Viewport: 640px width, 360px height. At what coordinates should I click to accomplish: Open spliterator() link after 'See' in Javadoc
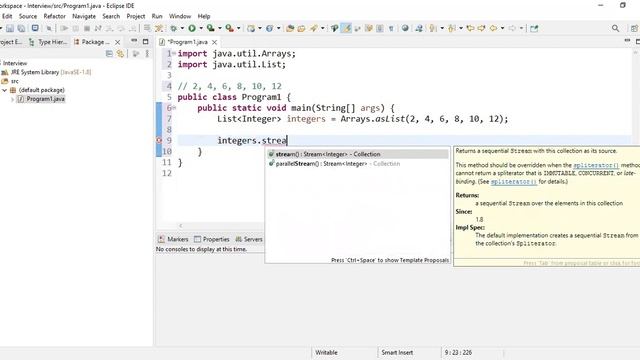513,182
